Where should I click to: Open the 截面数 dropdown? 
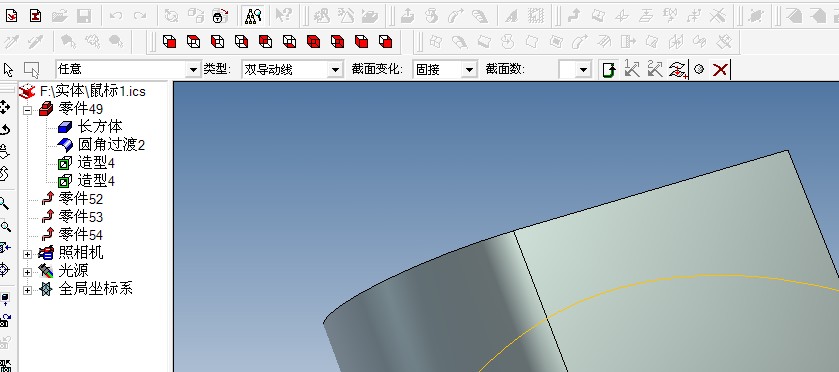tap(584, 70)
